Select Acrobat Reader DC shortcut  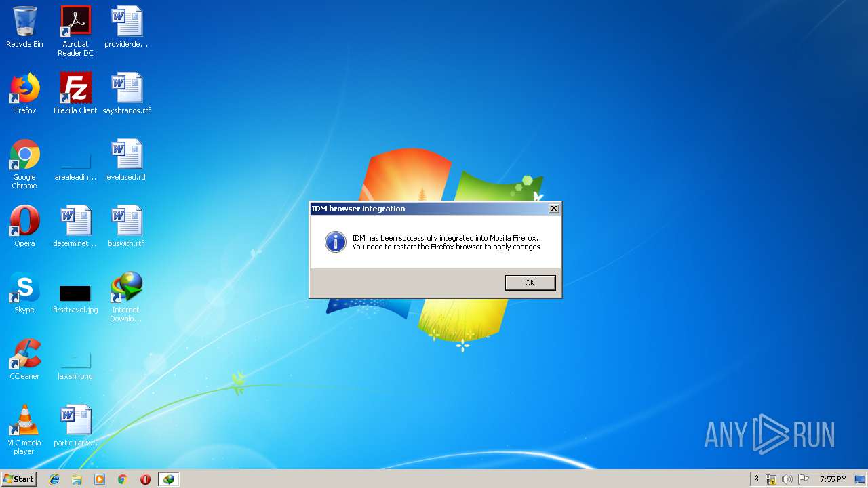coord(75,31)
